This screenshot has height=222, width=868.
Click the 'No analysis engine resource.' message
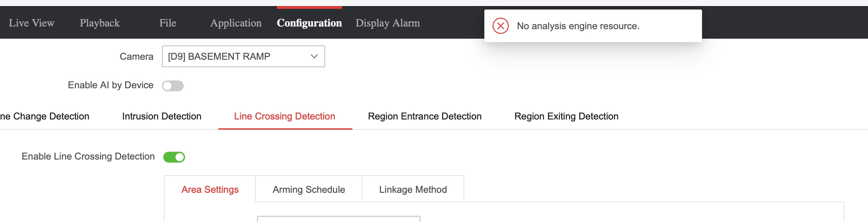point(578,26)
